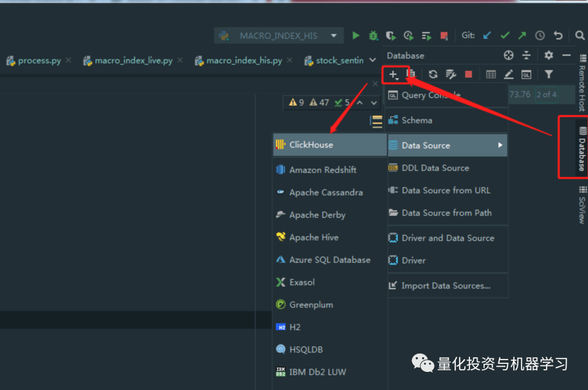Select Apache Cassandra data source

(x=330, y=192)
